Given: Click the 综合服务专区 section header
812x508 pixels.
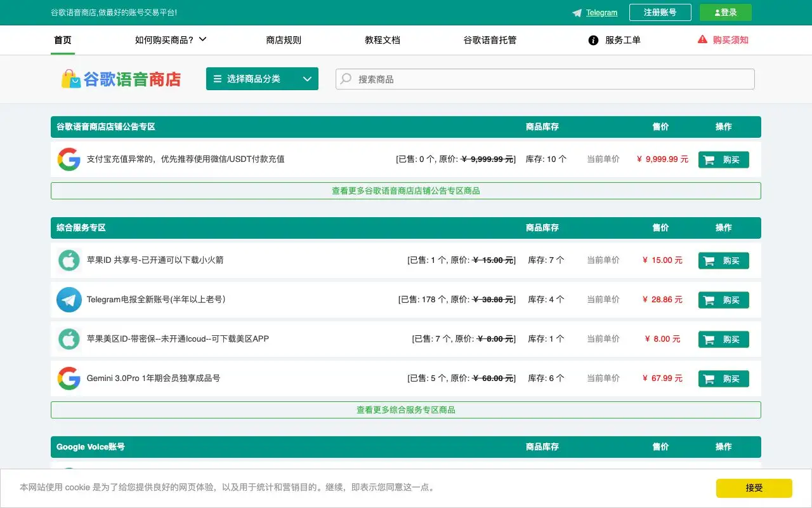Looking at the screenshot, I should coord(81,228).
